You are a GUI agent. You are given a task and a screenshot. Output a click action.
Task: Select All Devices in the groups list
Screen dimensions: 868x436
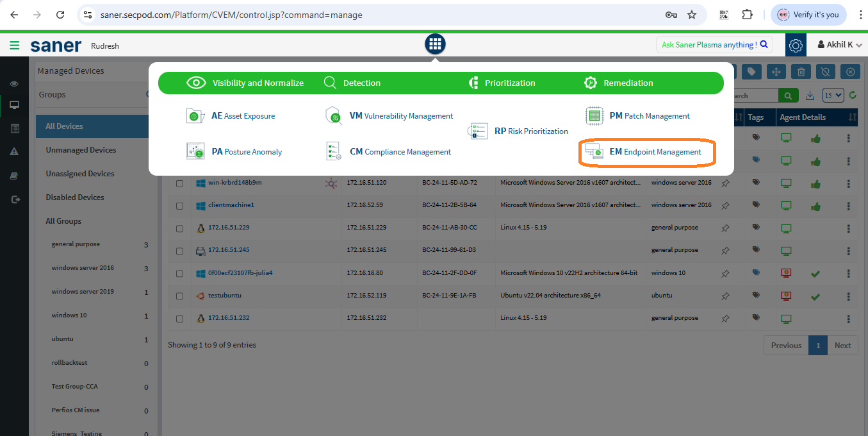[92, 126]
